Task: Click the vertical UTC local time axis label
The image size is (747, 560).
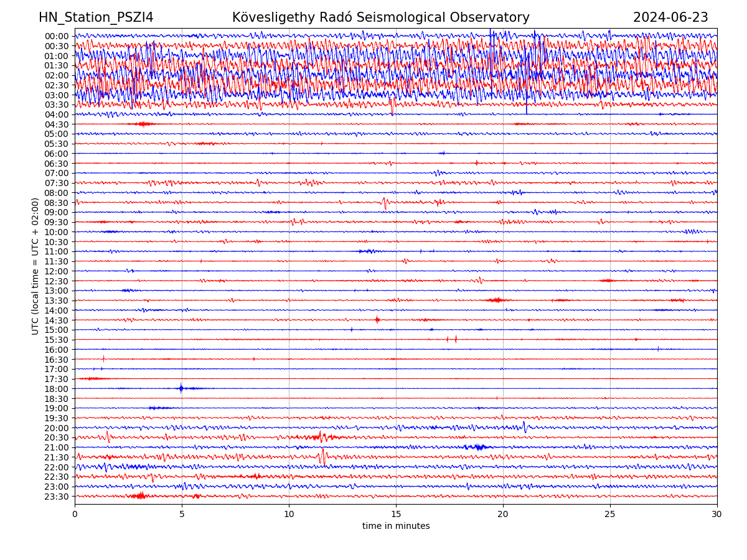Action: click(x=35, y=266)
